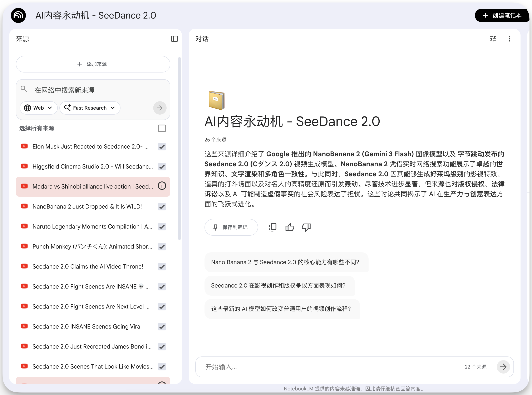Rate the summary thumbs down
Viewport: 532px width, 395px height.
[306, 227]
